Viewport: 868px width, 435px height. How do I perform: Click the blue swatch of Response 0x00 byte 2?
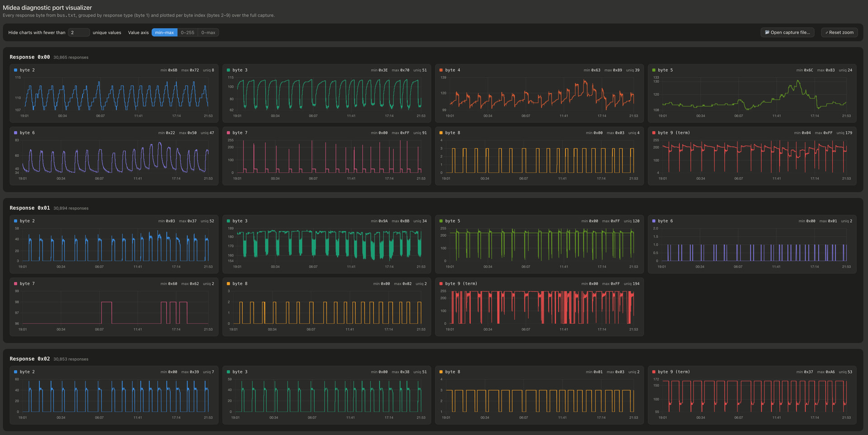pyautogui.click(x=16, y=70)
